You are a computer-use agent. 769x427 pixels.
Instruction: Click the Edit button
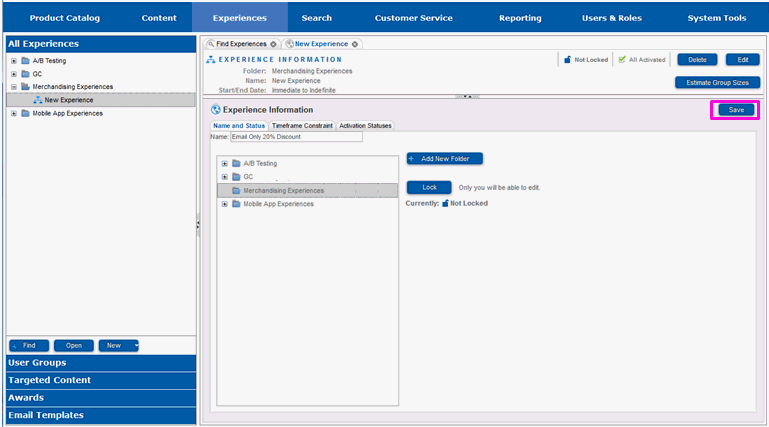743,60
